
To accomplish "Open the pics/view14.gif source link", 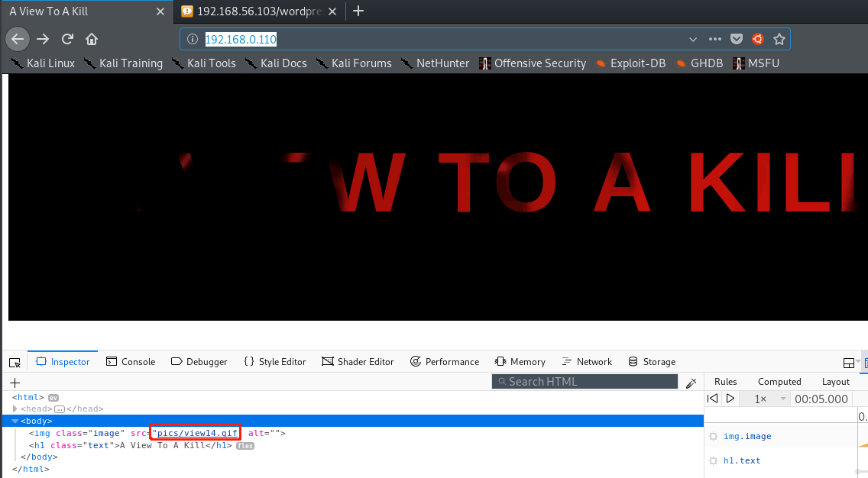I will 198,433.
